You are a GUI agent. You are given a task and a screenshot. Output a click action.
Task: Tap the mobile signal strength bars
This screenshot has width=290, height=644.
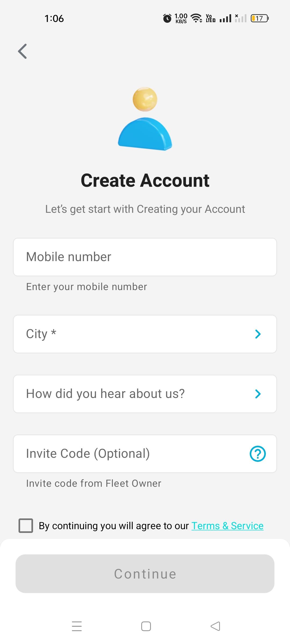pyautogui.click(x=225, y=18)
